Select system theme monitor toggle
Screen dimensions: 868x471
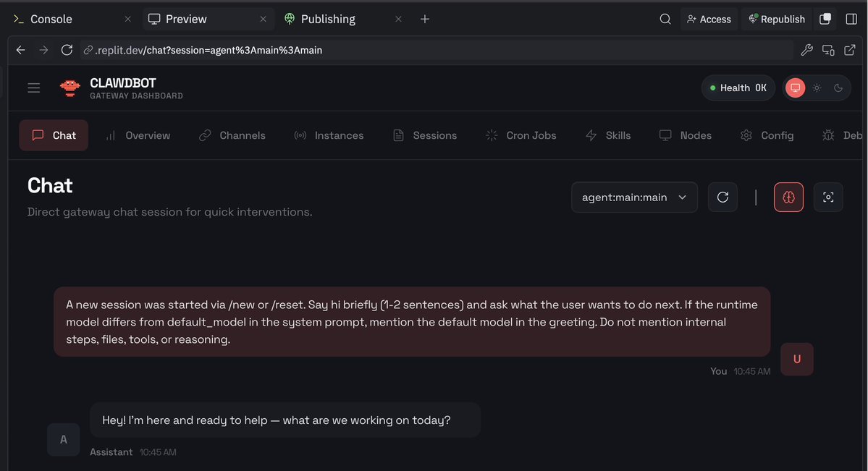click(796, 88)
